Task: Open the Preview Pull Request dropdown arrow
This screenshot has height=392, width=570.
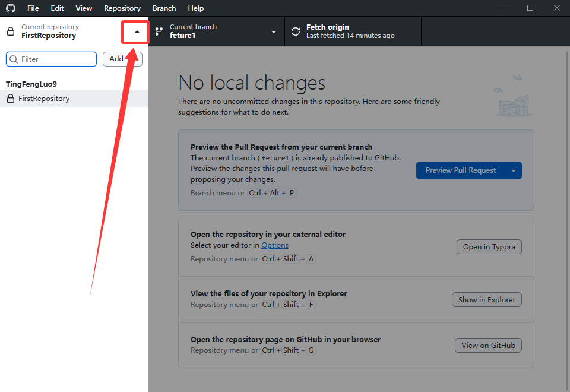Action: pyautogui.click(x=514, y=170)
